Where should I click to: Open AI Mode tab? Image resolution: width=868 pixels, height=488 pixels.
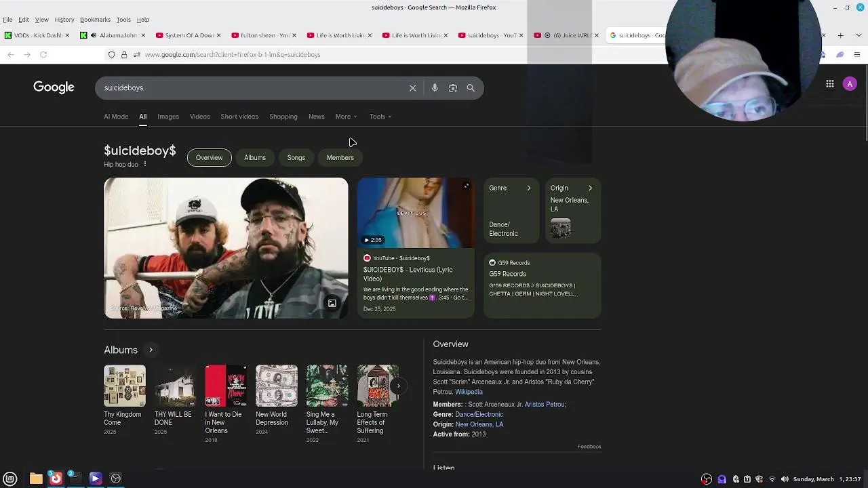tap(116, 117)
